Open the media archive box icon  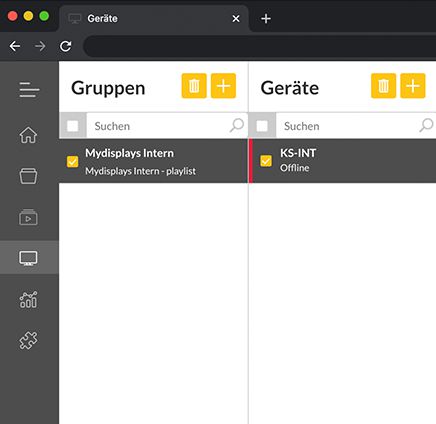(28, 176)
